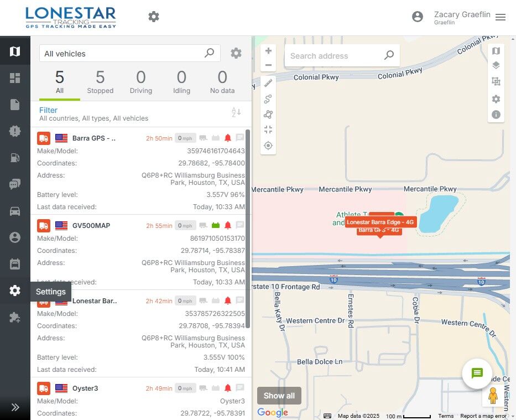Viewport: 516px width, 420px height.
Task: Select the Oyster3 vehicle name
Action: tap(85, 388)
